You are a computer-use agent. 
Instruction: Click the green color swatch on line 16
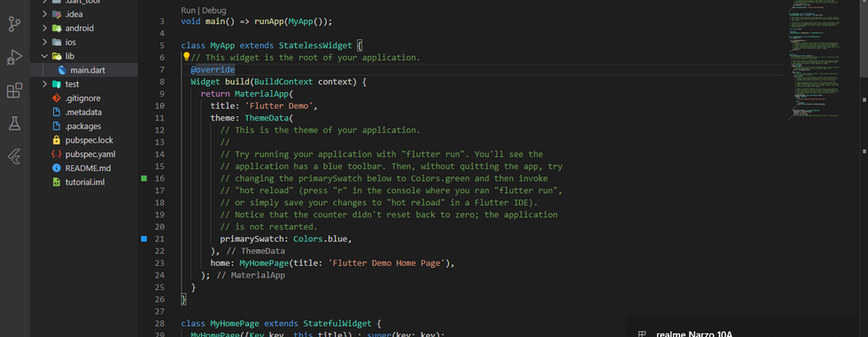click(x=143, y=178)
